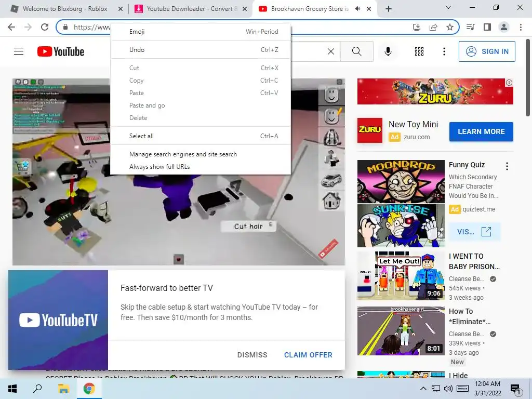Screen dimensions: 532x399
Task: Click the YouTube logo
Action: (x=61, y=51)
